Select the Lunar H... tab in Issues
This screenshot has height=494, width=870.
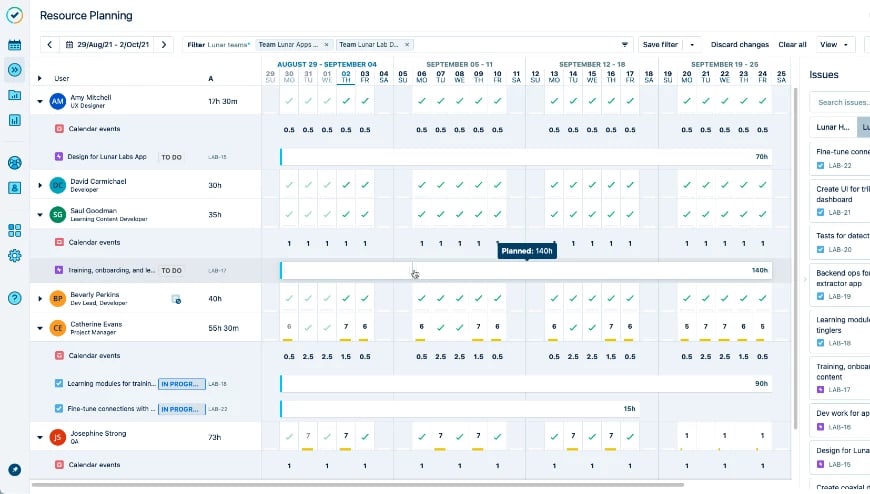click(x=833, y=127)
